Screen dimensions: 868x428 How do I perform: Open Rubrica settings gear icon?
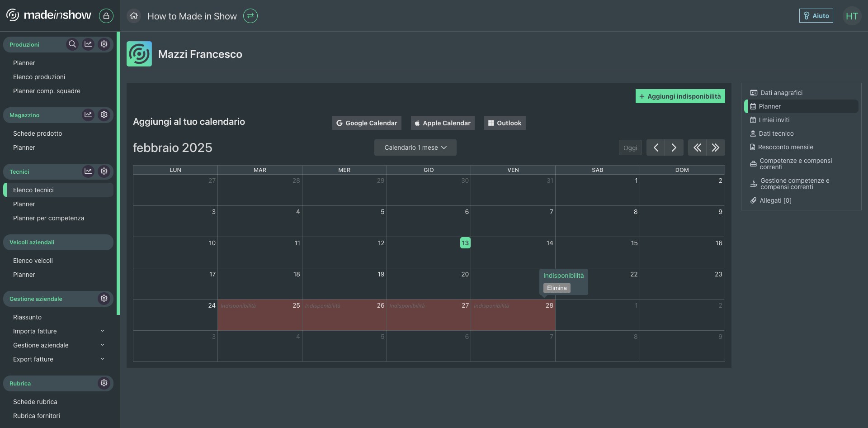(x=104, y=383)
